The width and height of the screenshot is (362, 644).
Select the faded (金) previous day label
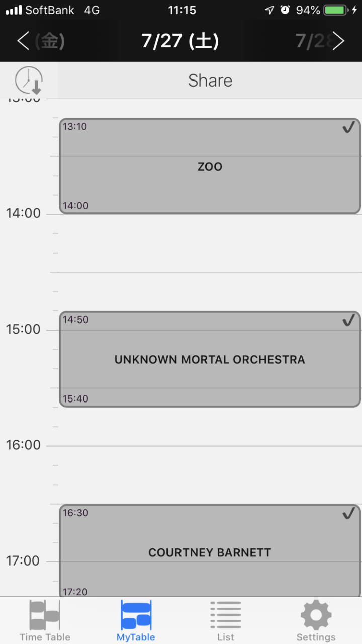tap(49, 41)
